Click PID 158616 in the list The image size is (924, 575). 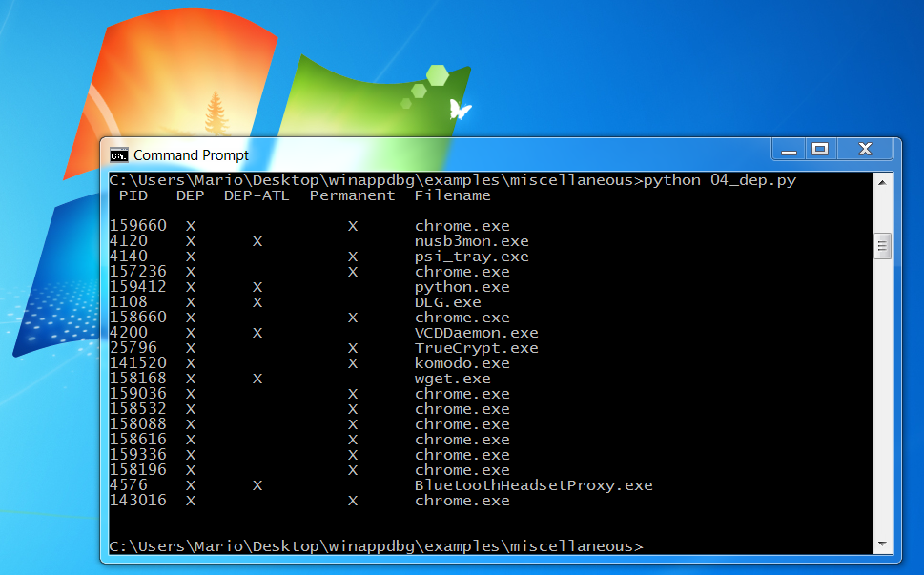[x=138, y=440]
